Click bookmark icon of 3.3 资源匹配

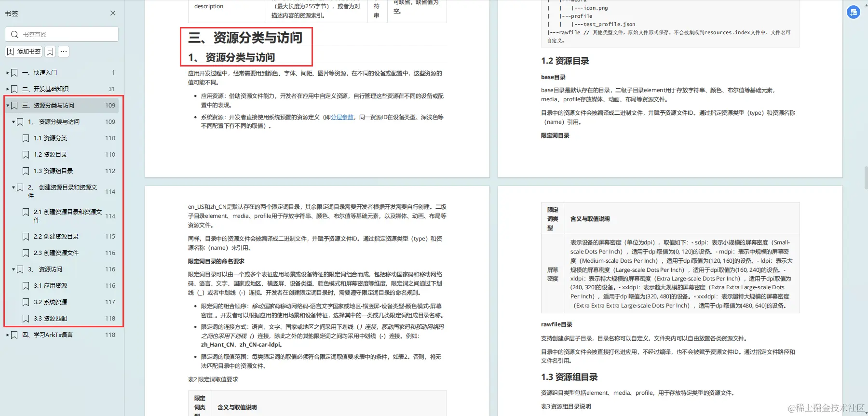tap(26, 319)
